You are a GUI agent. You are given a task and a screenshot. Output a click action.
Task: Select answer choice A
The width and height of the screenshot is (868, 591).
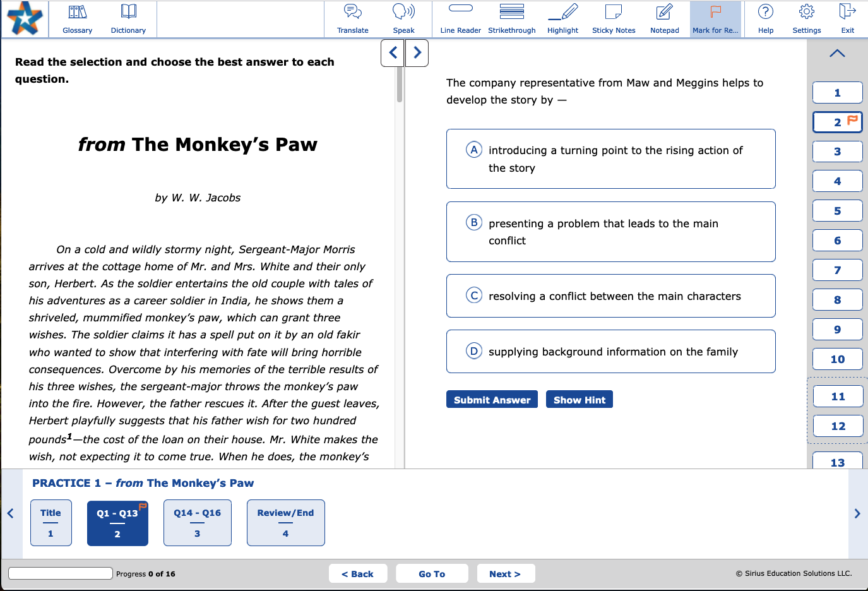(x=610, y=159)
